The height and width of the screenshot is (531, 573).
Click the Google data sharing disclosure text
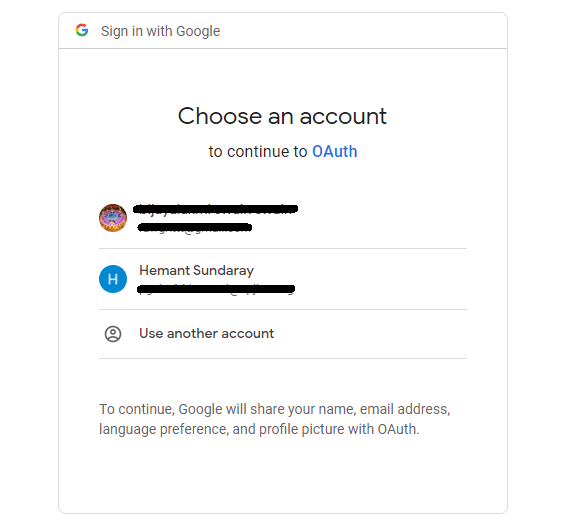(x=275, y=419)
